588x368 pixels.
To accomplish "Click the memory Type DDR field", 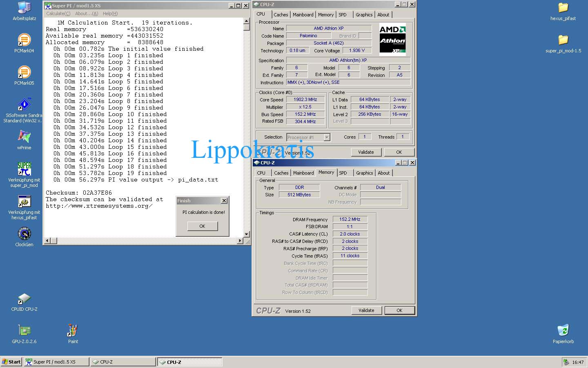I will pyautogui.click(x=299, y=187).
